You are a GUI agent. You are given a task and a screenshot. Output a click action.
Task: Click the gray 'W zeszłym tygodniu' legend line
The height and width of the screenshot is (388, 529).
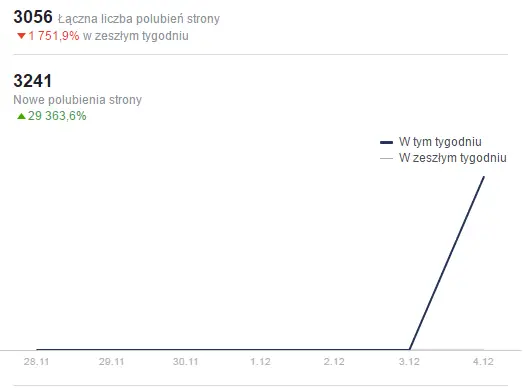click(x=386, y=158)
